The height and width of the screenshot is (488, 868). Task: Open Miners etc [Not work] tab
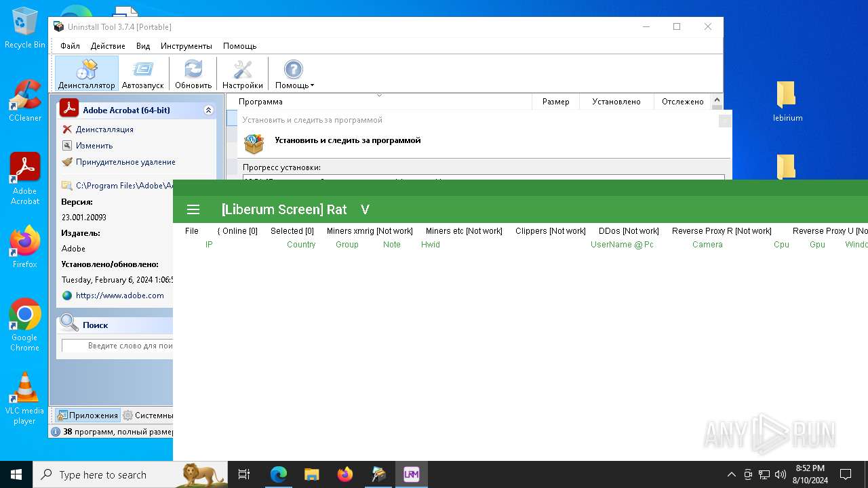click(464, 231)
